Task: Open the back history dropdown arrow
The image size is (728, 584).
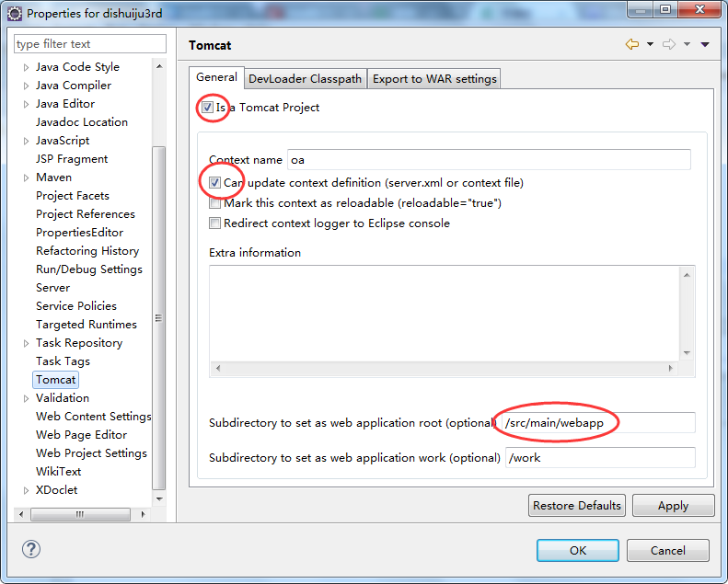Action: click(650, 44)
